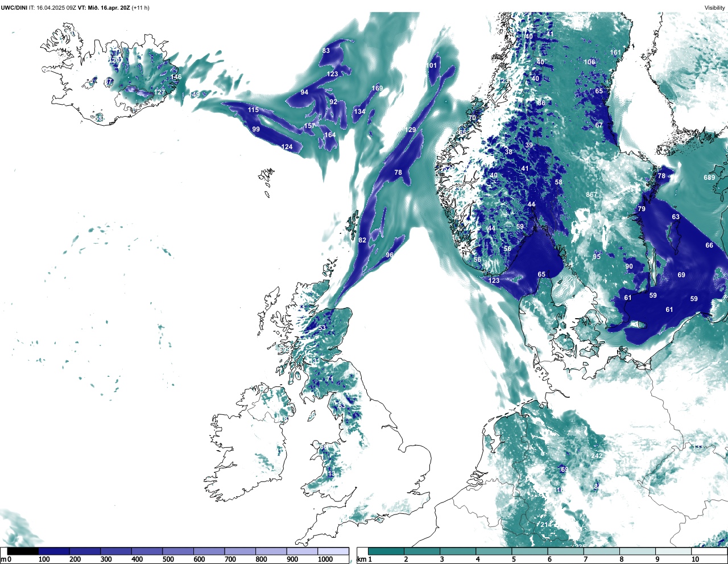Image resolution: width=728 pixels, height=564 pixels.
Task: Click the '67' visibility value
Action: [x=599, y=125]
